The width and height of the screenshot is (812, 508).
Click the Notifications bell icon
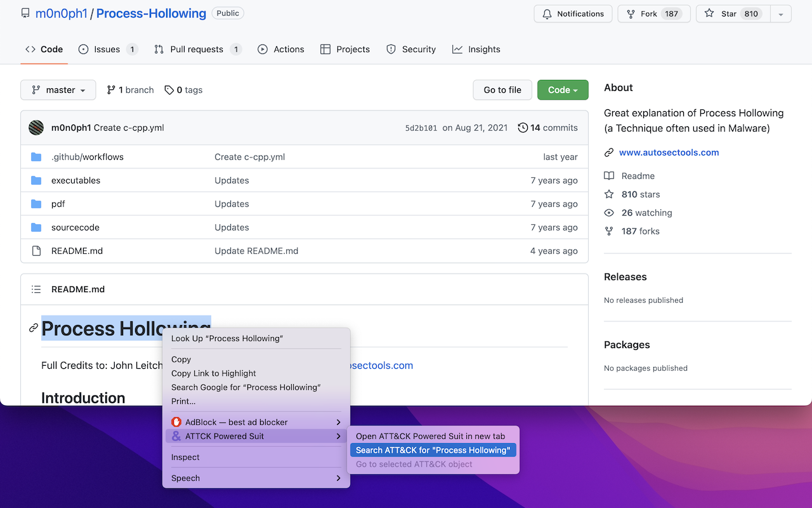click(x=547, y=14)
